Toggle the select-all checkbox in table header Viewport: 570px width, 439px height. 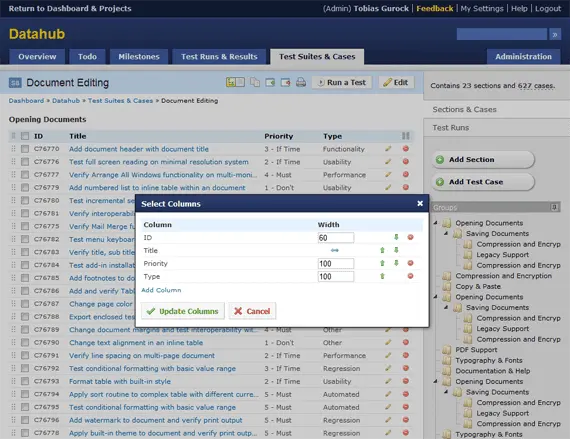pos(25,136)
